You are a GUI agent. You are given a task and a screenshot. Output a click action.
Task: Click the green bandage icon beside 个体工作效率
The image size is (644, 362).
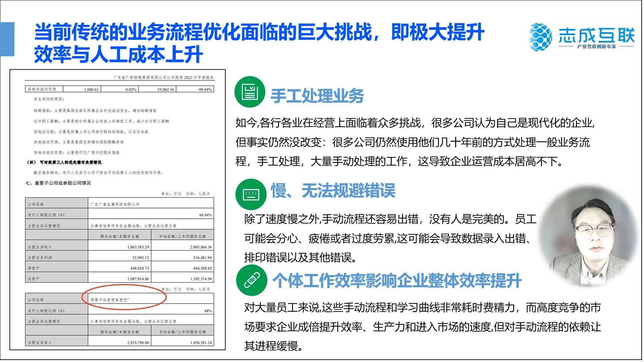(x=252, y=280)
